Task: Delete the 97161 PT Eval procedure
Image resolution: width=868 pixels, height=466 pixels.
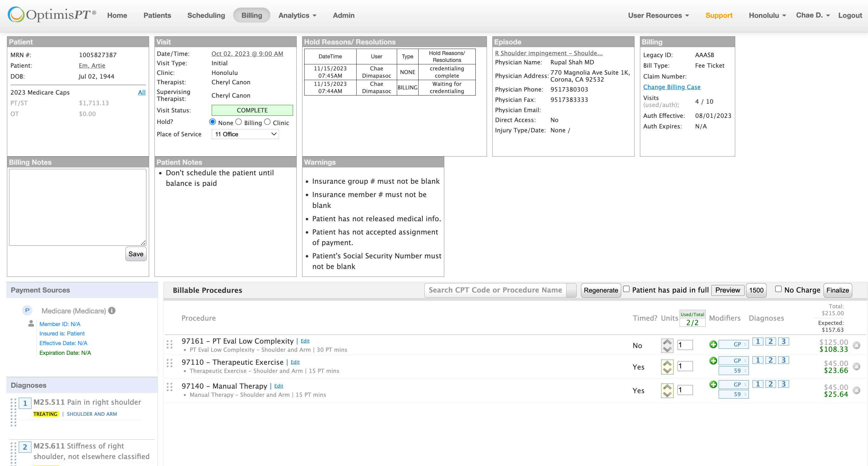Action: (x=856, y=345)
